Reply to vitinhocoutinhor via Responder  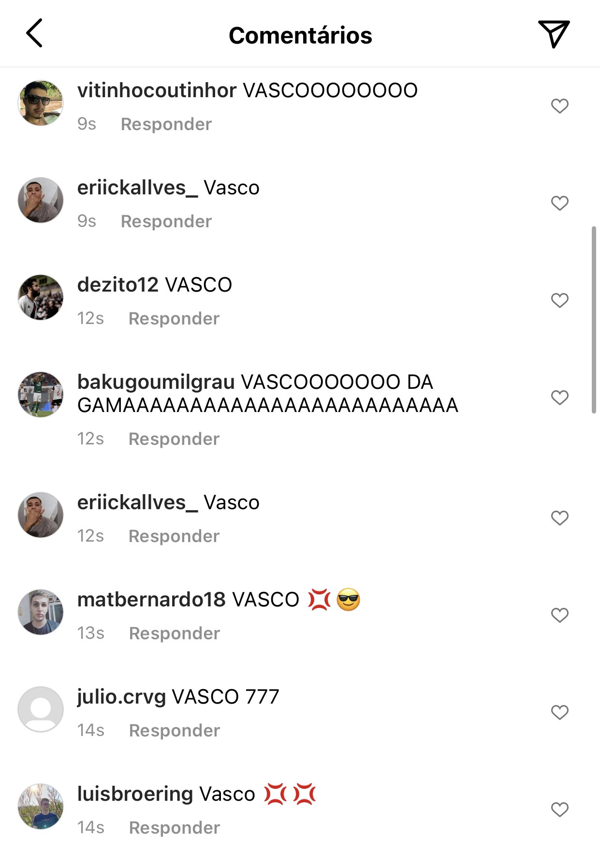coord(166,124)
